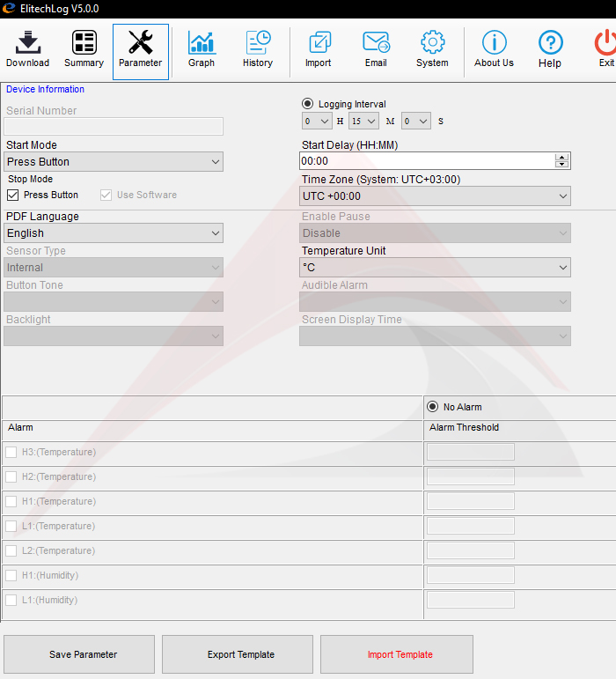Open the logging interval hours dropdown
The height and width of the screenshot is (679, 616).
coord(317,122)
